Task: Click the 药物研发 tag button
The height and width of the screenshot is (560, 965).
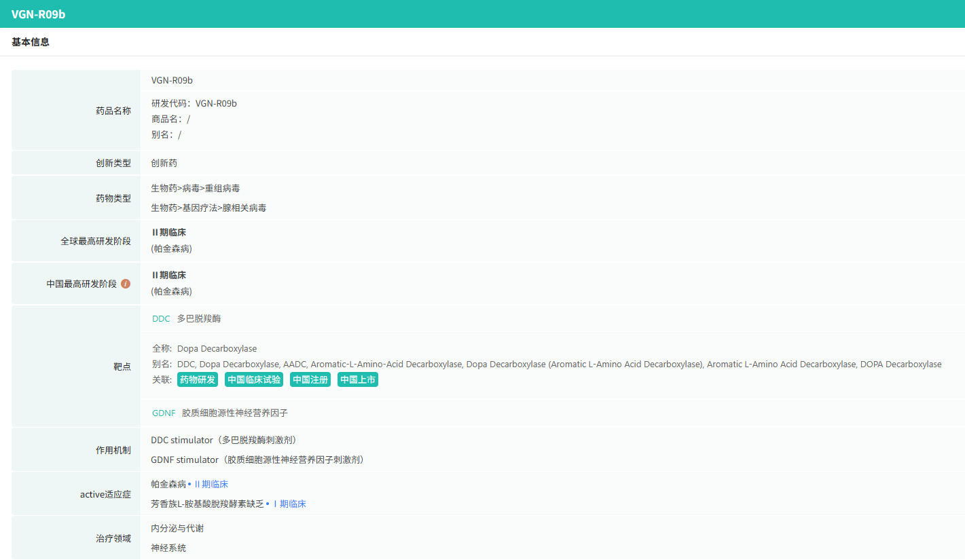Action: click(x=198, y=379)
